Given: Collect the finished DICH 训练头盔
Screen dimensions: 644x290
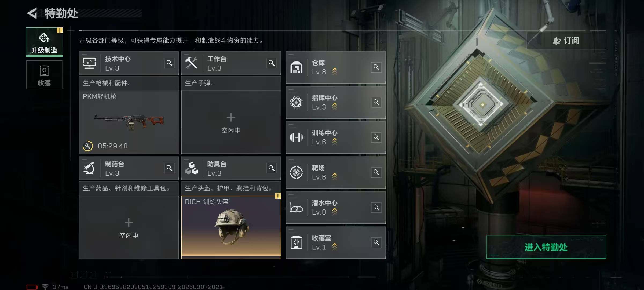Looking at the screenshot, I should point(231,227).
